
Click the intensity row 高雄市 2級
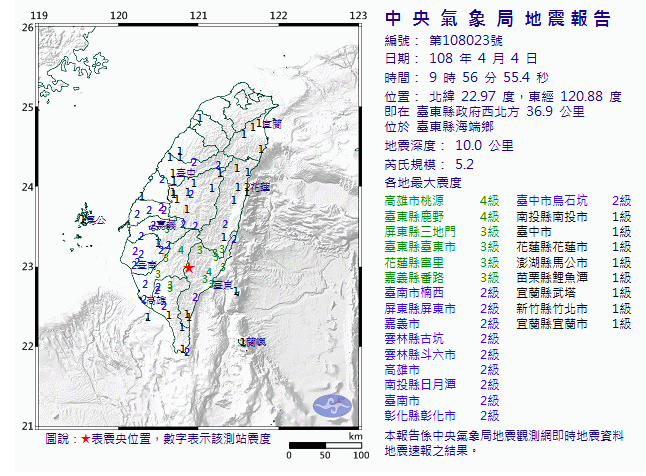(x=442, y=370)
